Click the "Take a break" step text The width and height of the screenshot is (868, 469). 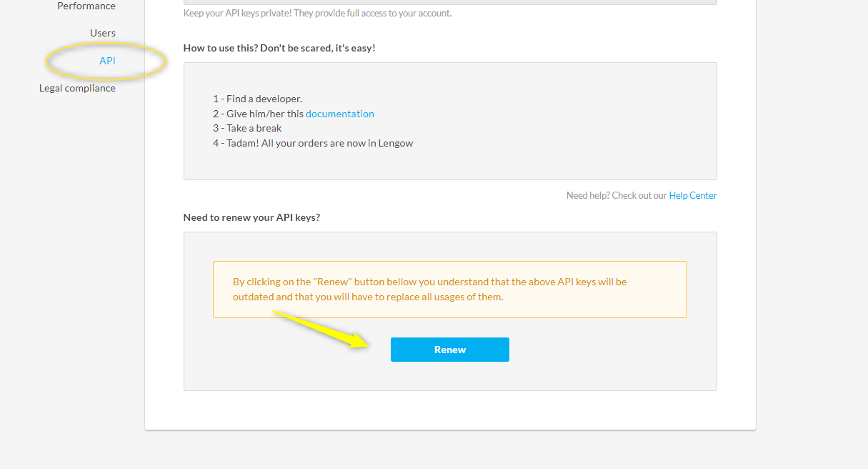(x=247, y=128)
